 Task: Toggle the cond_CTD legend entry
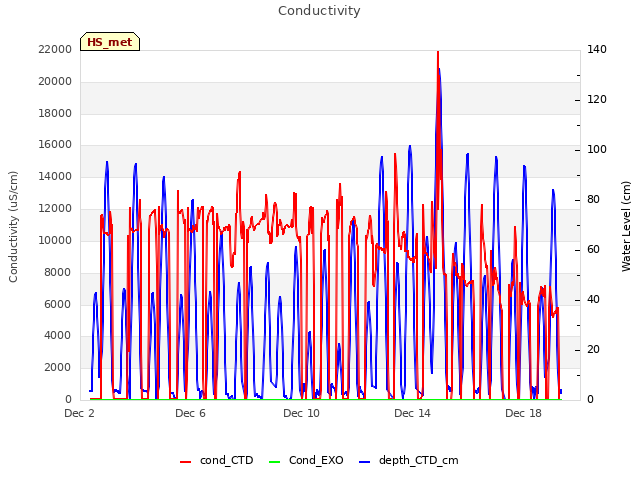tap(217, 460)
